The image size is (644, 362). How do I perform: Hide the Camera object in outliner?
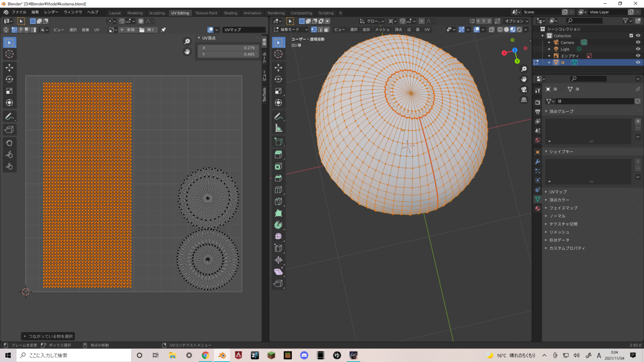pyautogui.click(x=638, y=42)
